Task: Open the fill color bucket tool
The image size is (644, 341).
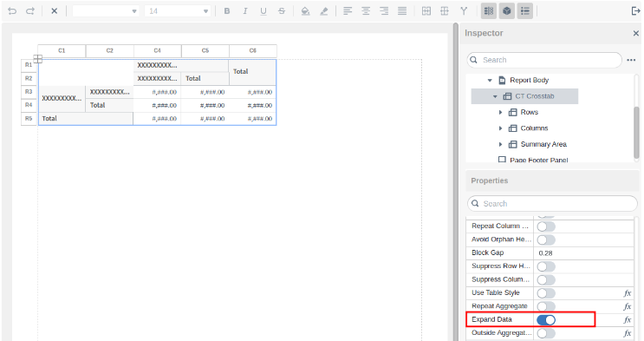Action: pyautogui.click(x=305, y=11)
